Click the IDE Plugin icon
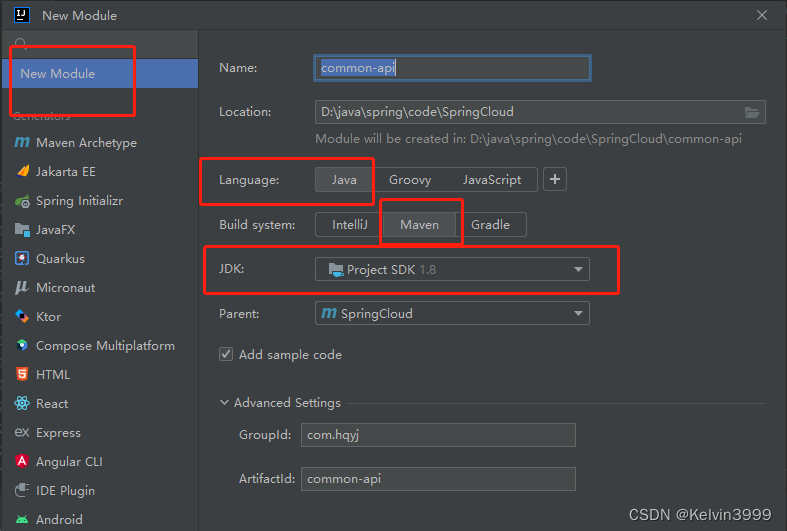787x531 pixels. tap(22, 490)
